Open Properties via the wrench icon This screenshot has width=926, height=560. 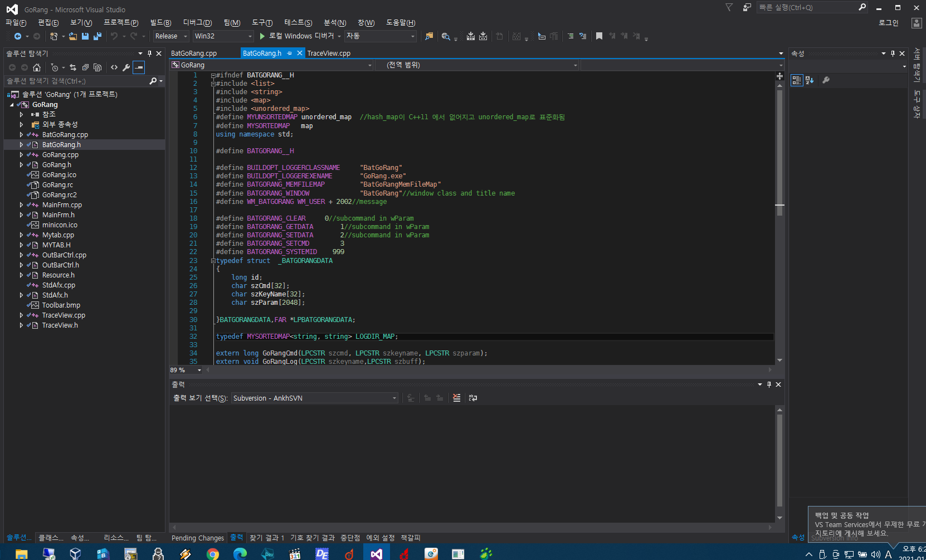126,67
